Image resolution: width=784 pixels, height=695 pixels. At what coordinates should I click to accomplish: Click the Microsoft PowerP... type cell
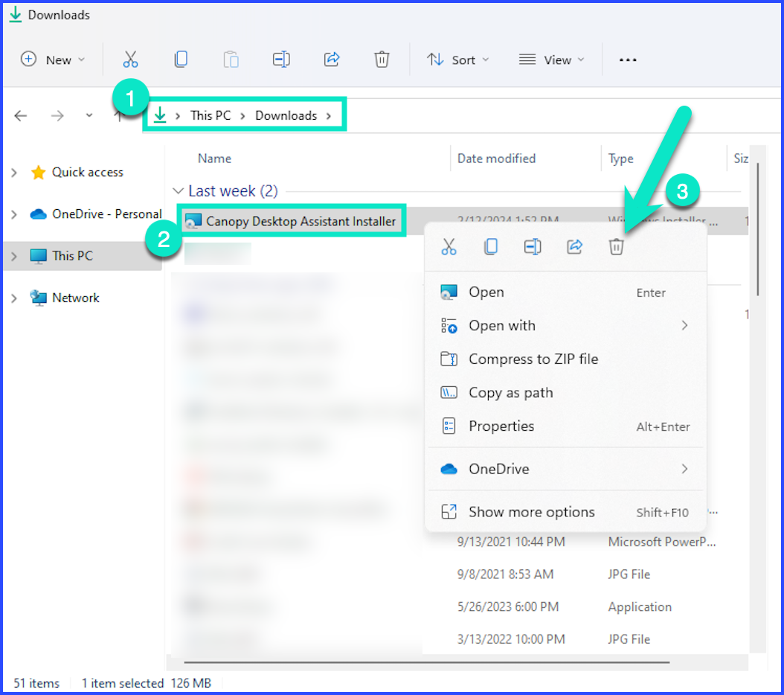click(662, 542)
